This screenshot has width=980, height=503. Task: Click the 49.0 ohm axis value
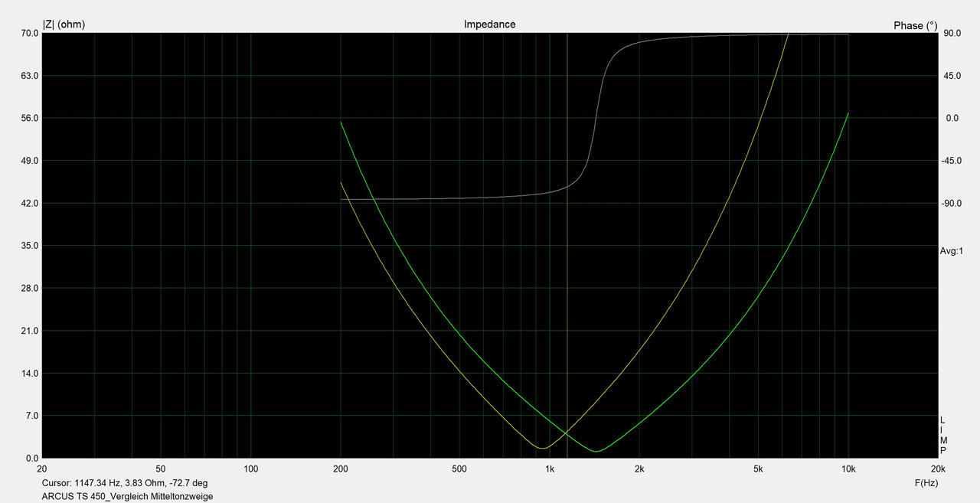pos(30,161)
